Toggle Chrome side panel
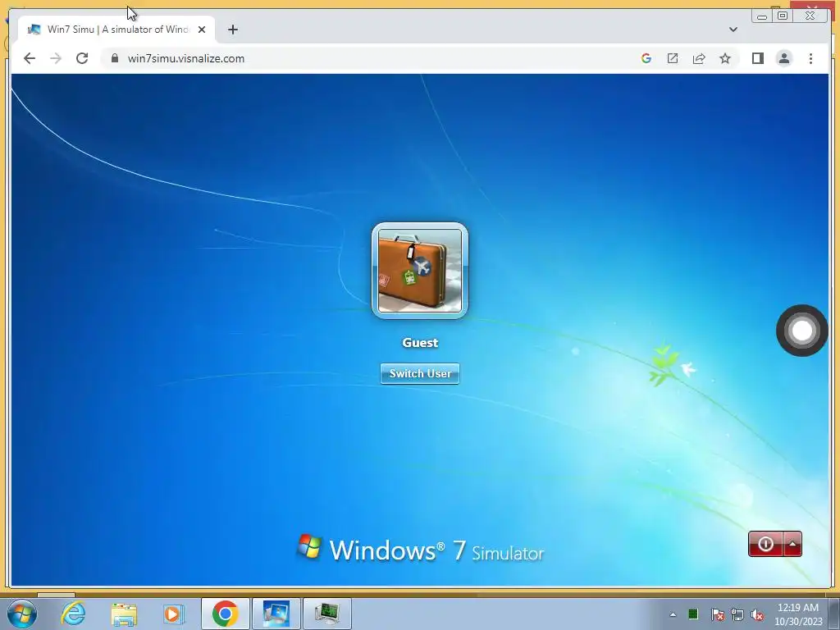The height and width of the screenshot is (630, 840). point(757,58)
